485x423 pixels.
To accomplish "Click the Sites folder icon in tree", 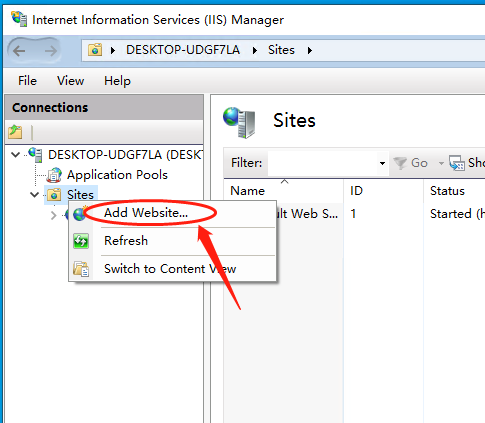I will 54,195.
